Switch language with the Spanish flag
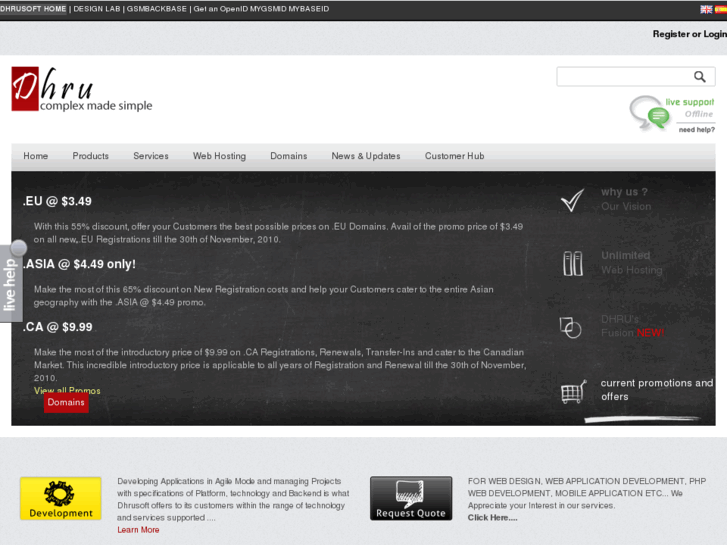The image size is (727, 545). point(721,9)
